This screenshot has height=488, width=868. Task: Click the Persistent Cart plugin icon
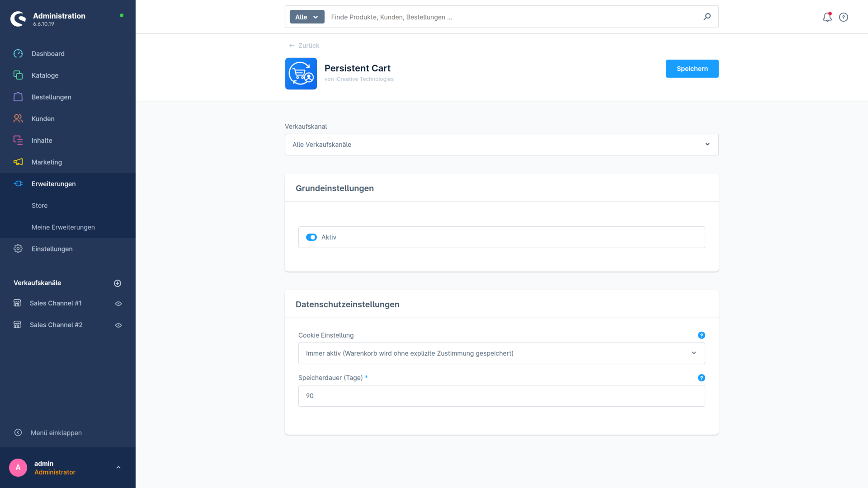coord(301,74)
